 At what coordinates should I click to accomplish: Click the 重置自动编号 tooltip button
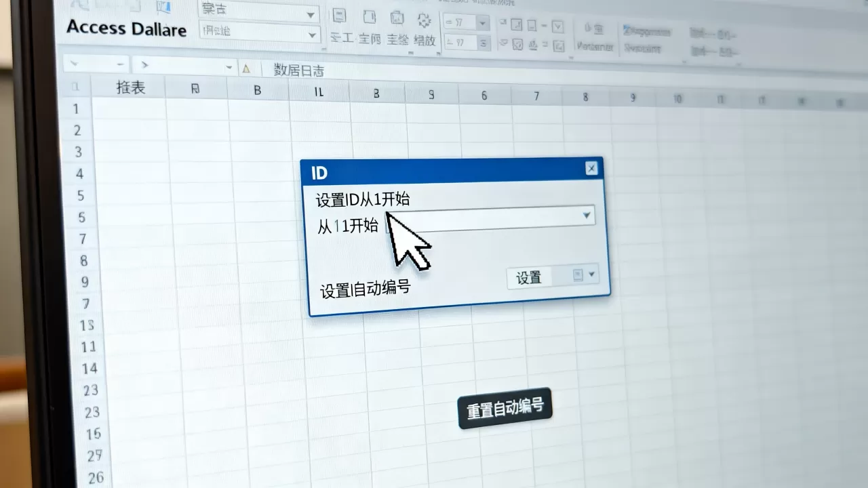coord(505,408)
